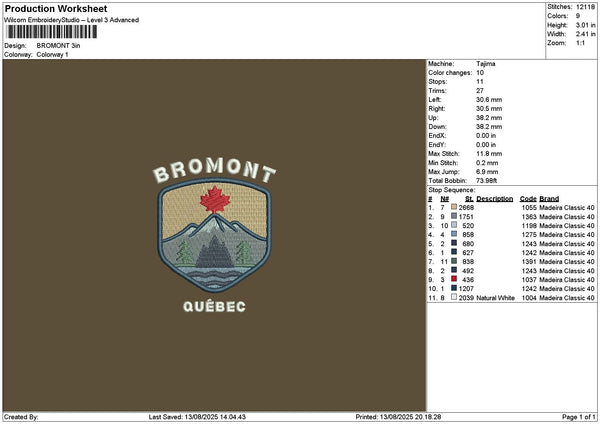Click the gray swatch beside 1751 stitches
The height and width of the screenshot is (424, 600).
click(x=454, y=216)
